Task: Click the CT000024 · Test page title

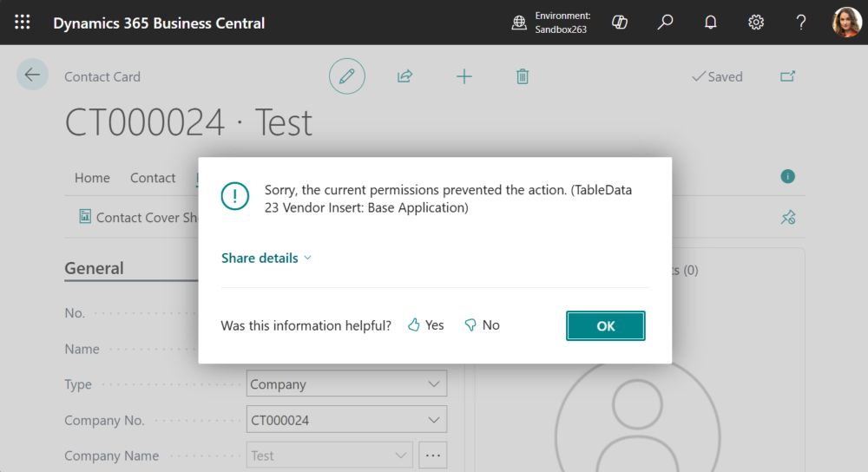Action: (188, 122)
